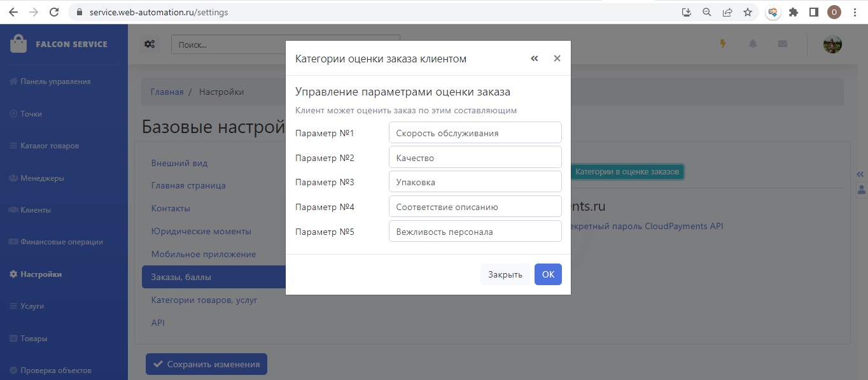The width and height of the screenshot is (868, 380).
Task: Close dialog with the X icon
Action: point(557,59)
